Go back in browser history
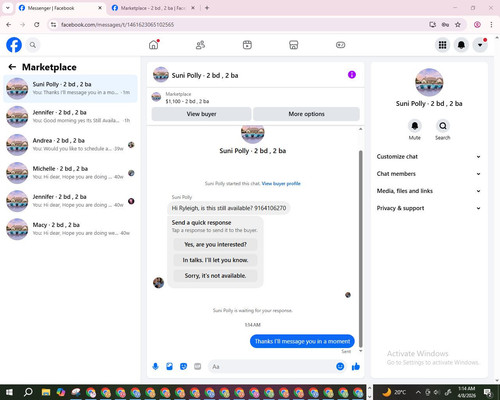This screenshot has height=400, width=500. 9,25
